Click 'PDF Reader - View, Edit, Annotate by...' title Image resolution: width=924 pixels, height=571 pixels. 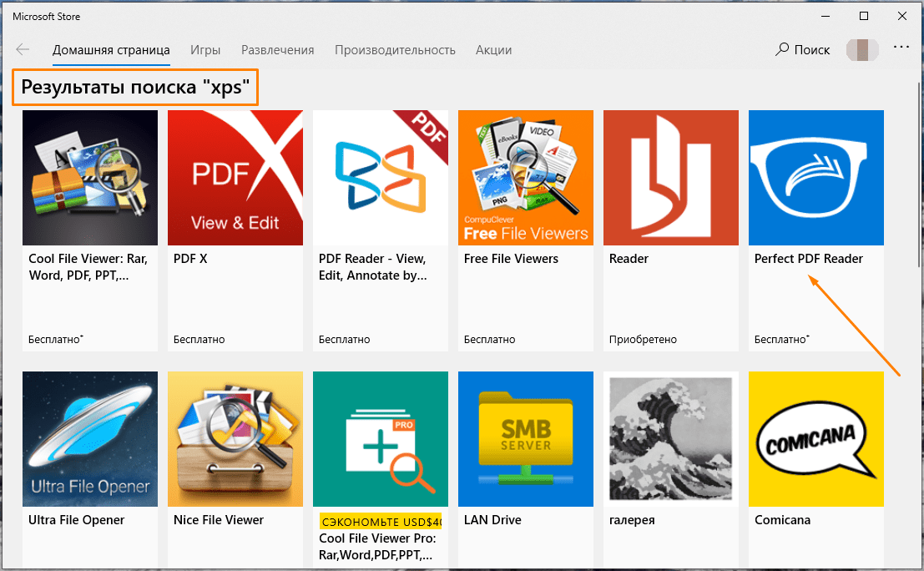(373, 267)
